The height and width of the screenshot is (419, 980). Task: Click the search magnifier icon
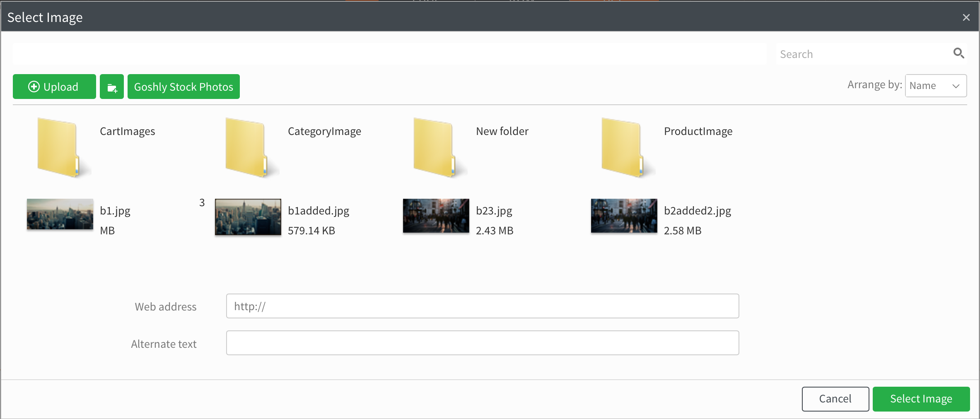[958, 53]
